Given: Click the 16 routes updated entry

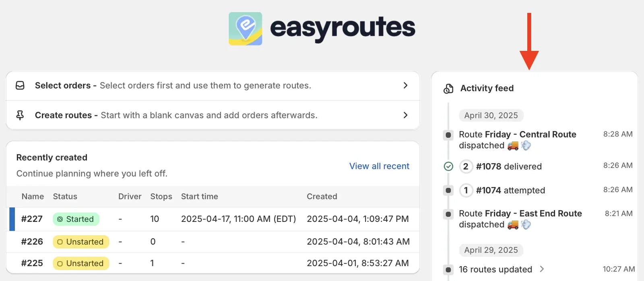Looking at the screenshot, I should [x=495, y=269].
